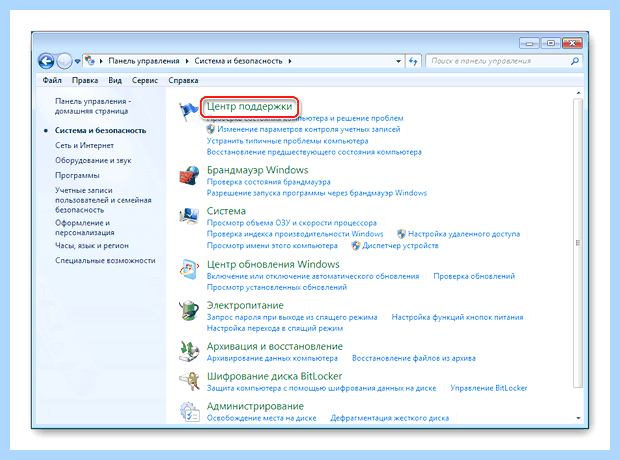Viewport: 620px width, 460px height.
Task: Click the System computer icon
Action: coord(189,216)
